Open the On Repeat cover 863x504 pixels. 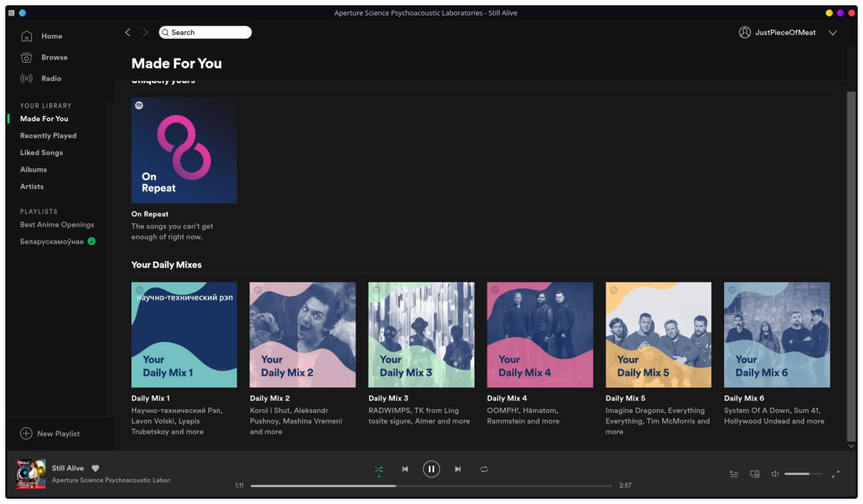coord(184,150)
